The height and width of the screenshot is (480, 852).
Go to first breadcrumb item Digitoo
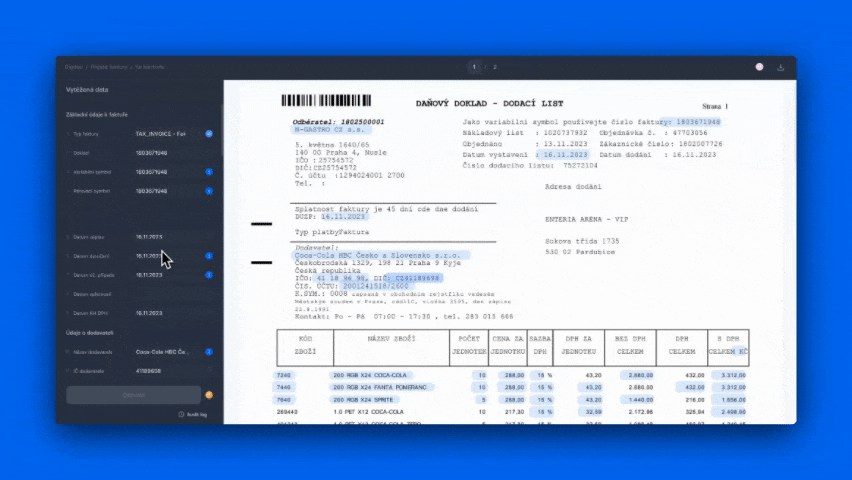73,67
